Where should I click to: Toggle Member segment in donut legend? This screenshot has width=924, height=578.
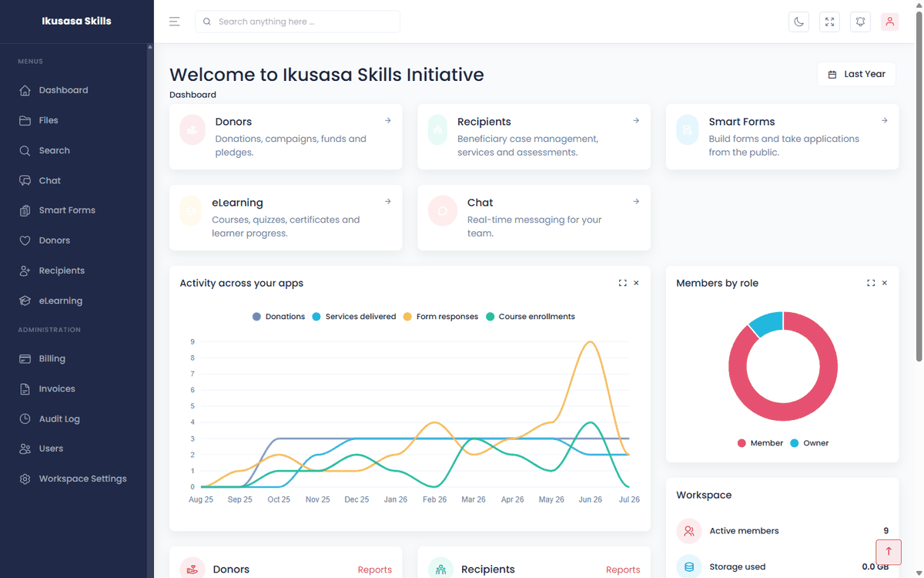click(x=760, y=443)
